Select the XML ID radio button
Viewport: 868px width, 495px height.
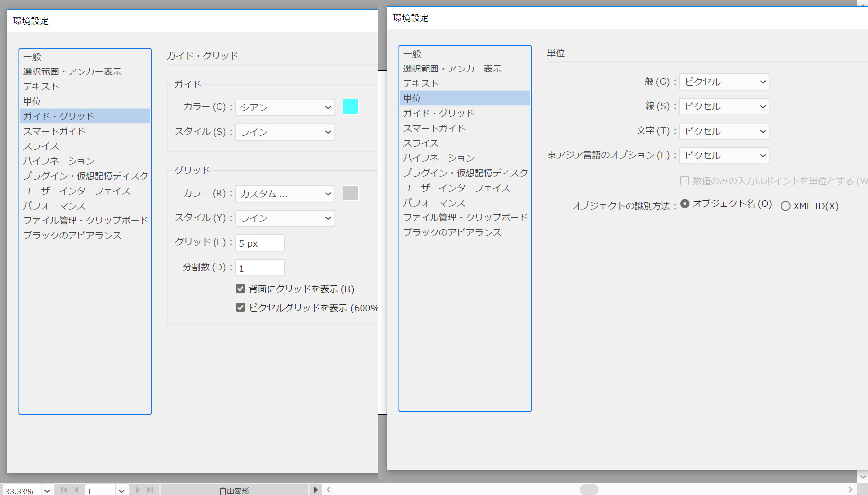(785, 206)
